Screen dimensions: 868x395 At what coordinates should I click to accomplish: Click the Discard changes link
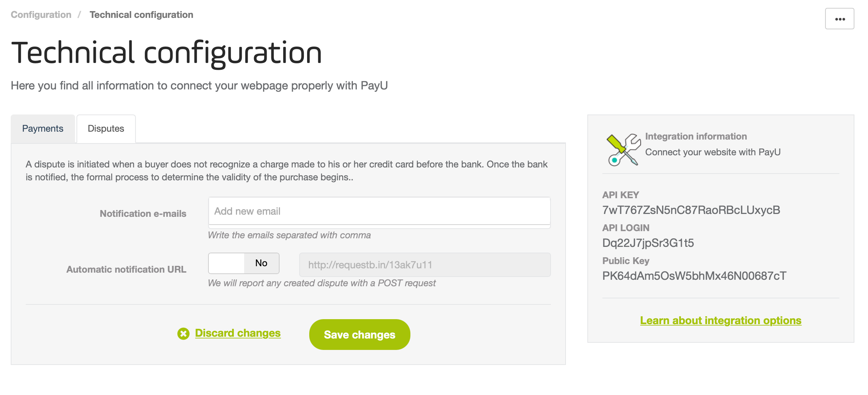238,333
